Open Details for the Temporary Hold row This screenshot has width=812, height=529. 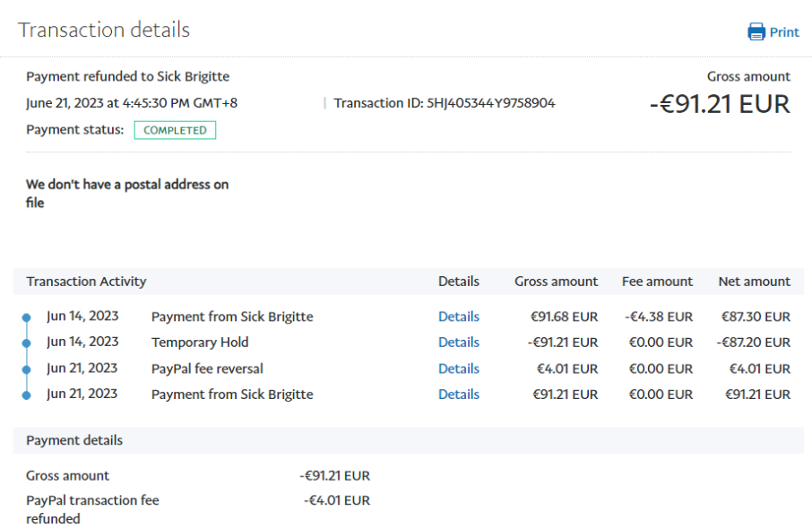point(458,343)
